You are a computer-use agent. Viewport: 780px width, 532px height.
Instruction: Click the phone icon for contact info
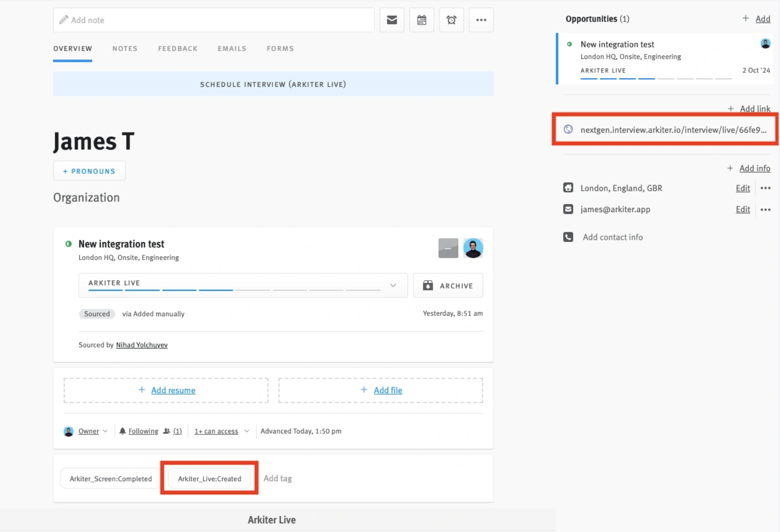pyautogui.click(x=568, y=237)
